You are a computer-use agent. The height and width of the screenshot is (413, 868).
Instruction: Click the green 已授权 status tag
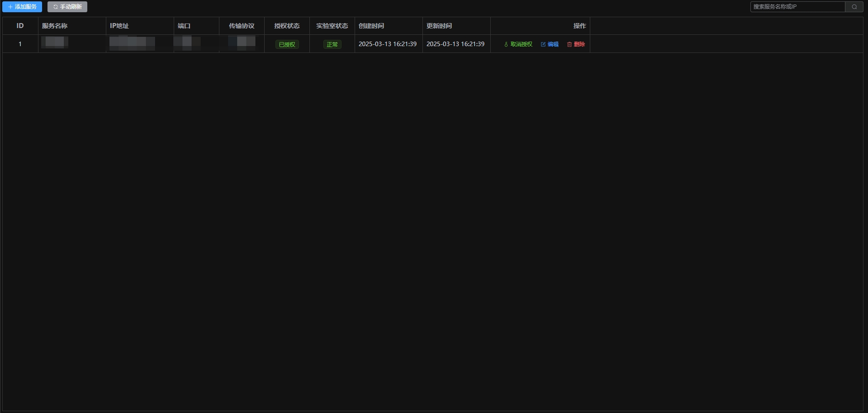[x=287, y=44]
